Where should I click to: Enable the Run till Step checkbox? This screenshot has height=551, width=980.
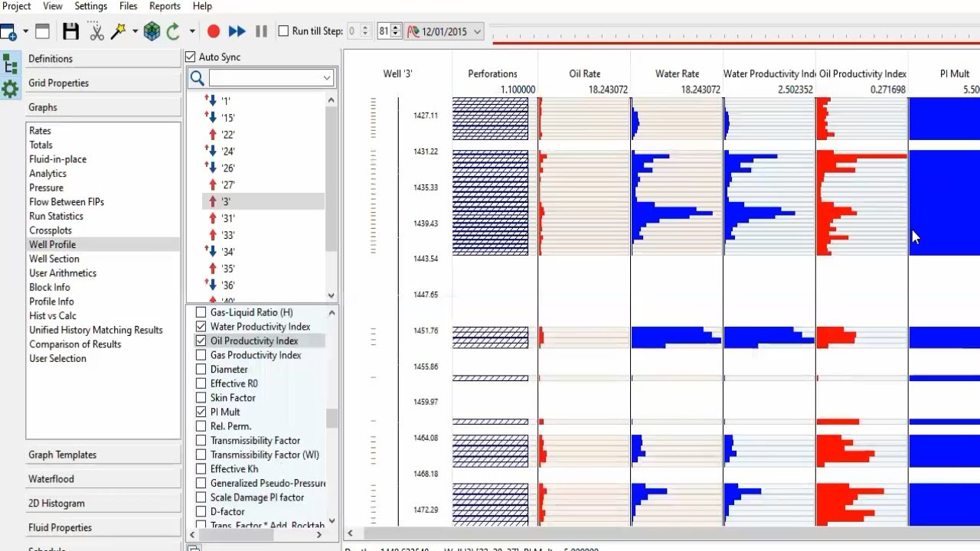coord(283,31)
